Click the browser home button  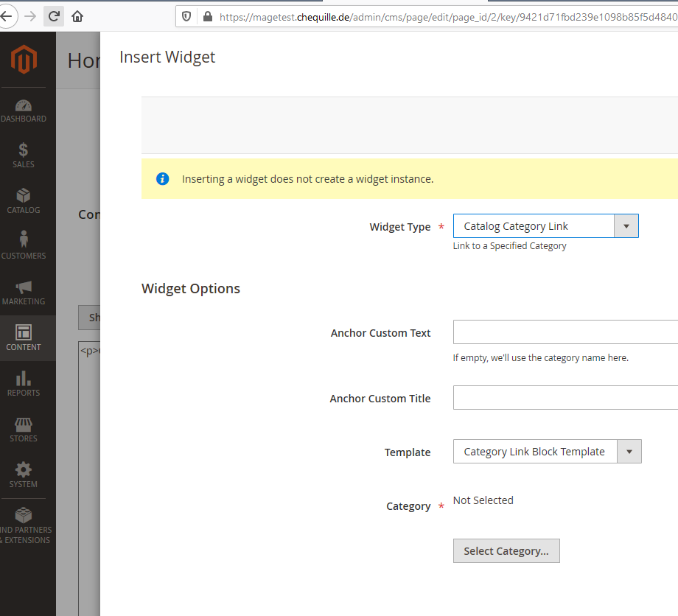pyautogui.click(x=77, y=15)
